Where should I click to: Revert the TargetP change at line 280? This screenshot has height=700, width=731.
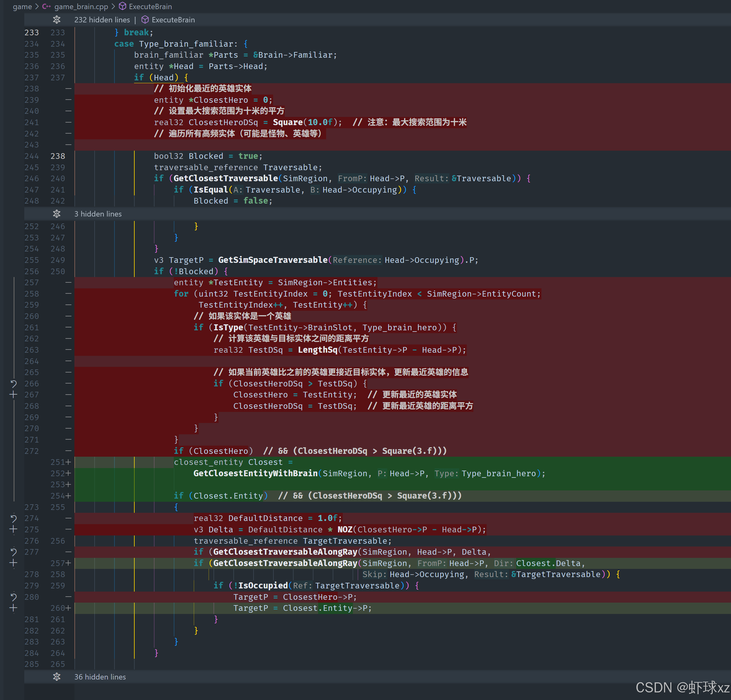[14, 597]
